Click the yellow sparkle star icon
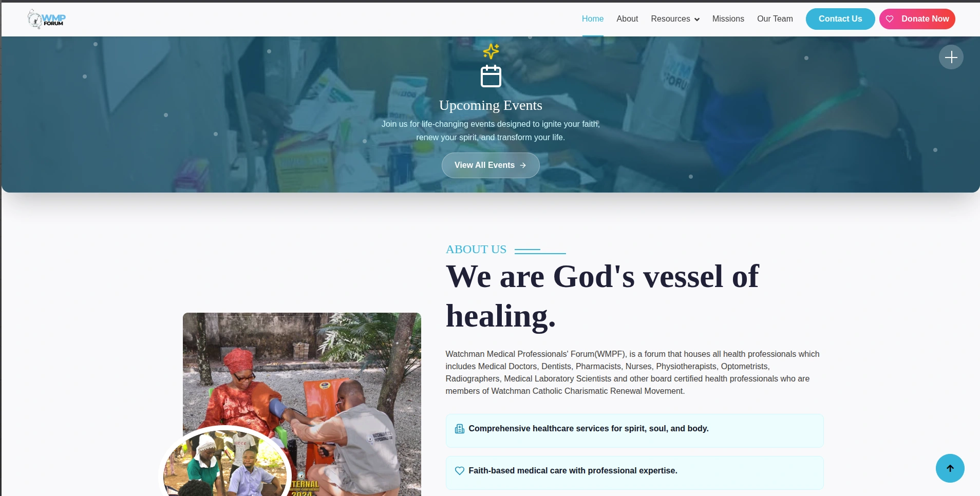The width and height of the screenshot is (980, 496). tap(491, 51)
